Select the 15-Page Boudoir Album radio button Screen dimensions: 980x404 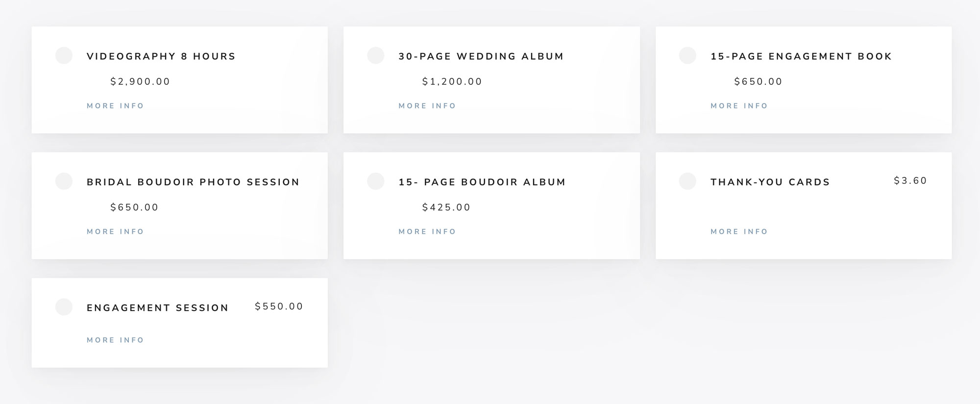(376, 181)
